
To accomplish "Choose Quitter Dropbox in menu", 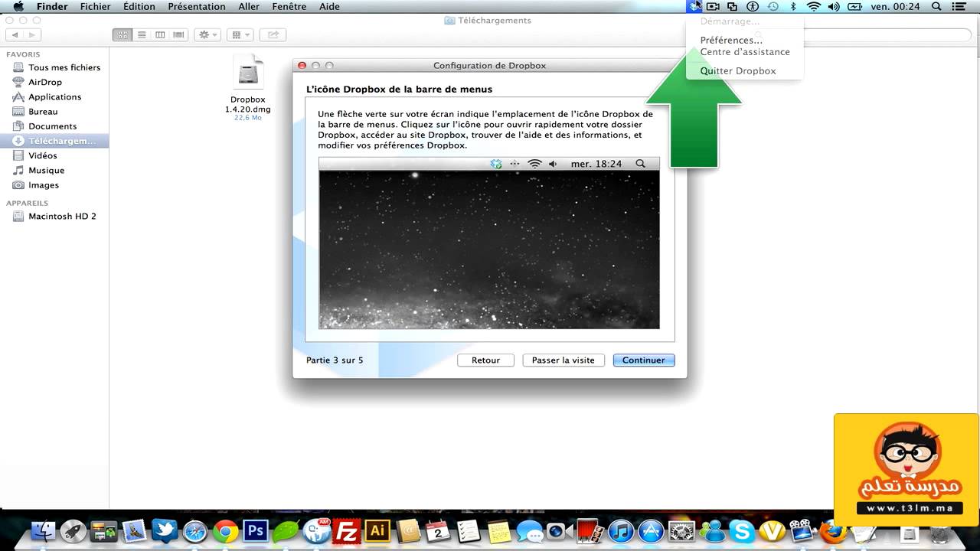I will (x=738, y=70).
